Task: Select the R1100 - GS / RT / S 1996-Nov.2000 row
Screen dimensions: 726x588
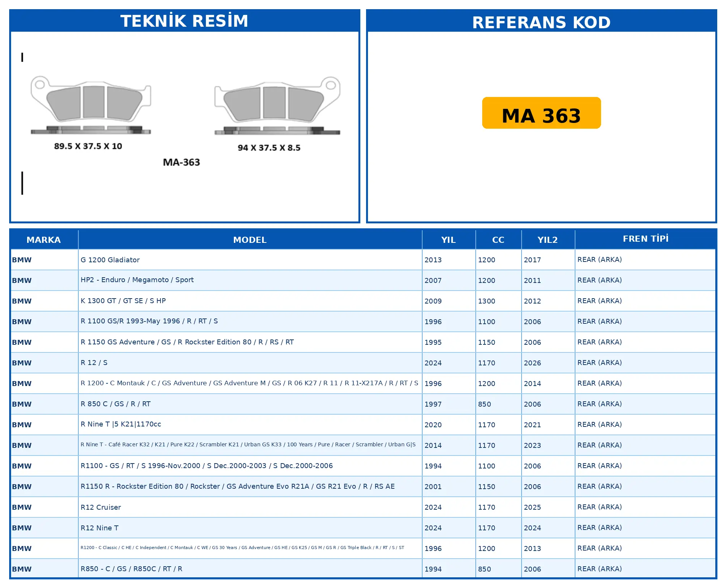Action: pyautogui.click(x=363, y=466)
